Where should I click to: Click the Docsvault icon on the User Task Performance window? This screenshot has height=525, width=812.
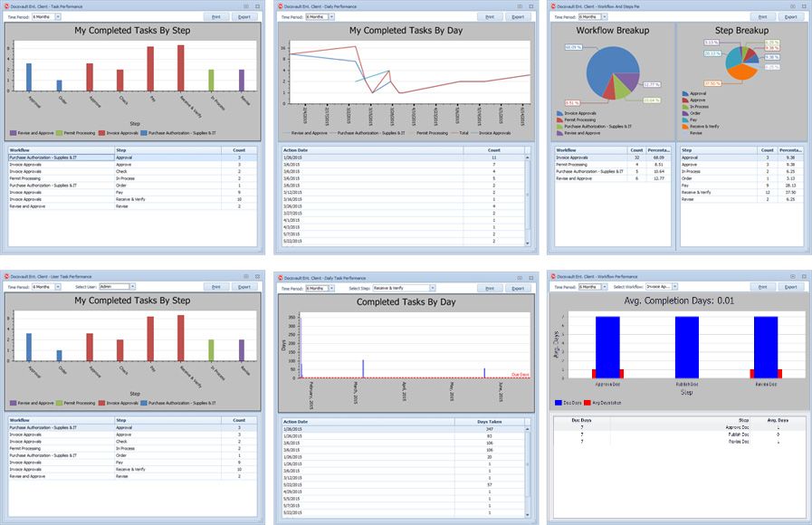(x=8, y=275)
